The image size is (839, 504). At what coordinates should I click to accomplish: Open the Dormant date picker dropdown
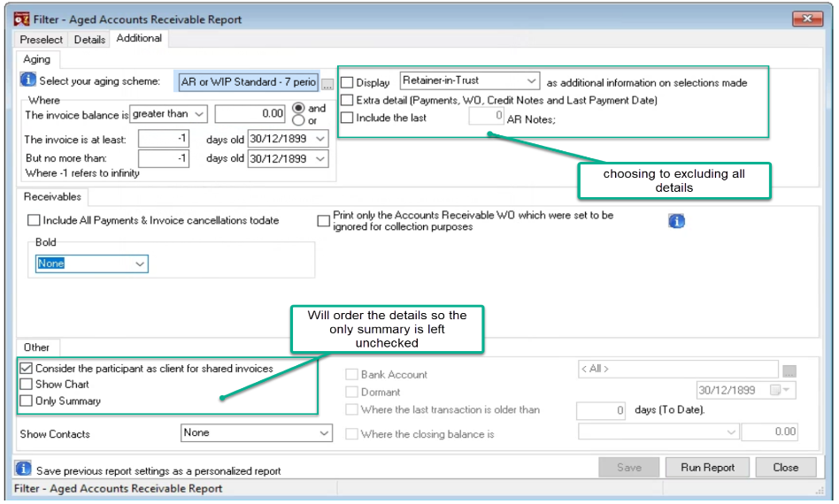pyautogui.click(x=786, y=390)
